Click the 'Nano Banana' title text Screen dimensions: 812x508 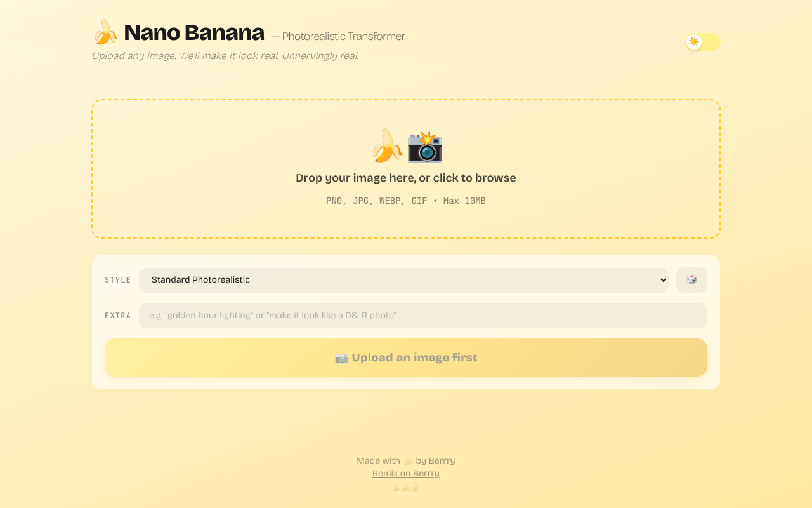tap(195, 32)
